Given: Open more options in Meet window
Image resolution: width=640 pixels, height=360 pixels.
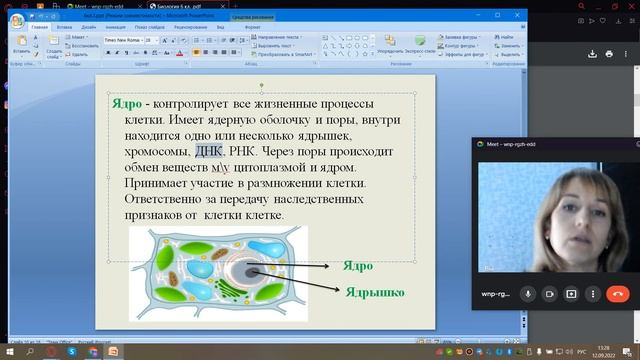Looking at the screenshot, I should pos(593,294).
